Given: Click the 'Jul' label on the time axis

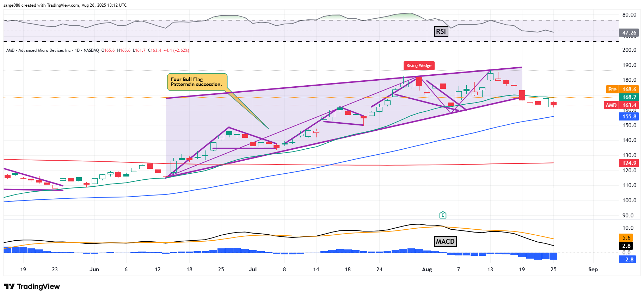Looking at the screenshot, I should click(253, 270).
